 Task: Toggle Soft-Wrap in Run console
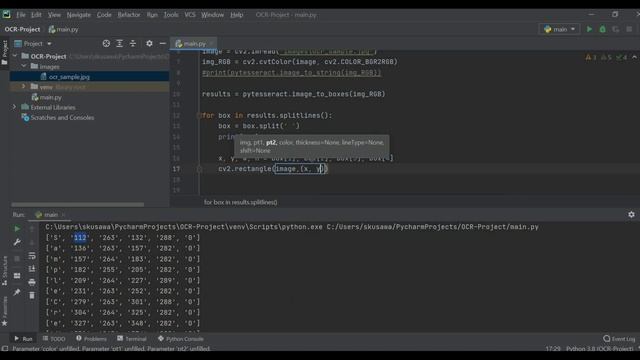[32, 256]
